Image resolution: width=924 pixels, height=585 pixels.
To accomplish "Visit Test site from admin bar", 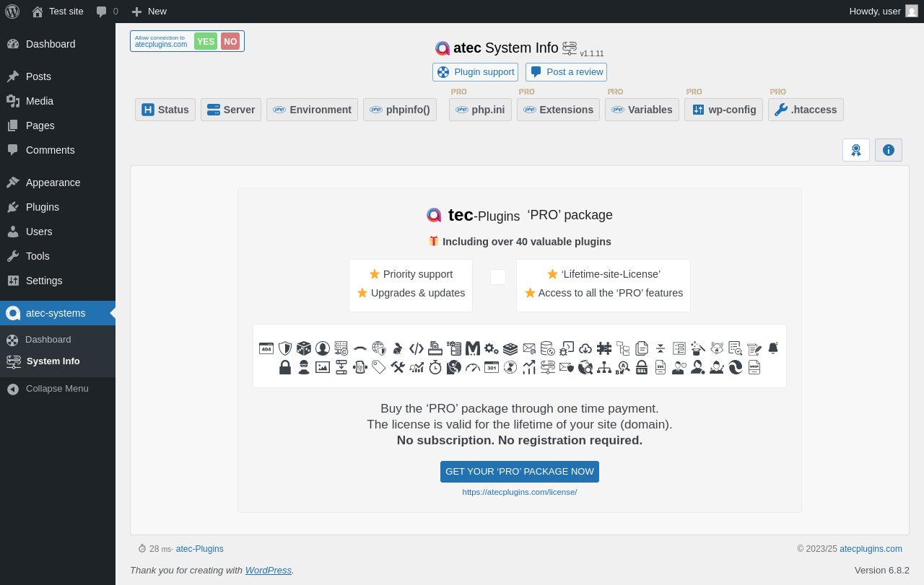I will pos(58,11).
